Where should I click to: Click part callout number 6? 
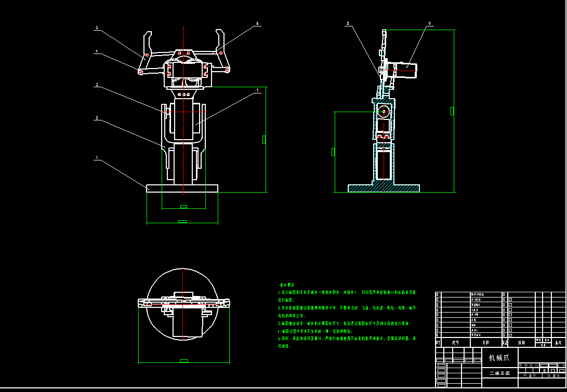pos(257,24)
